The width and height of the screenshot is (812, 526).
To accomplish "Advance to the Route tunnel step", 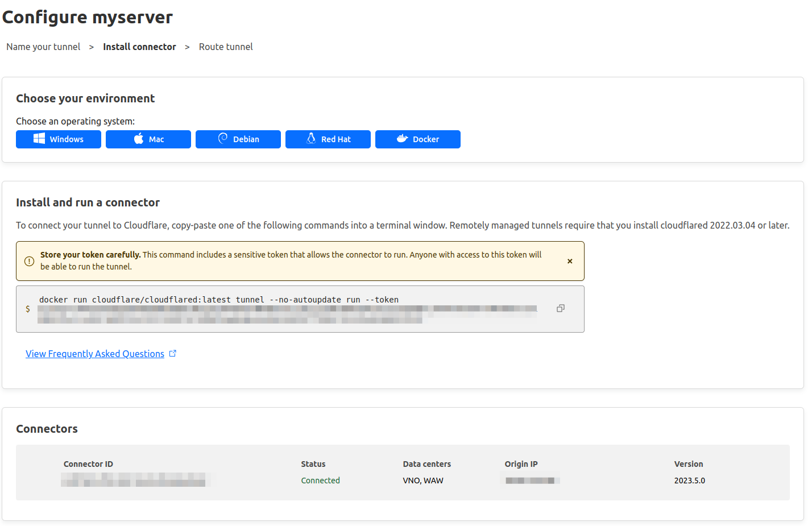I will click(x=226, y=47).
